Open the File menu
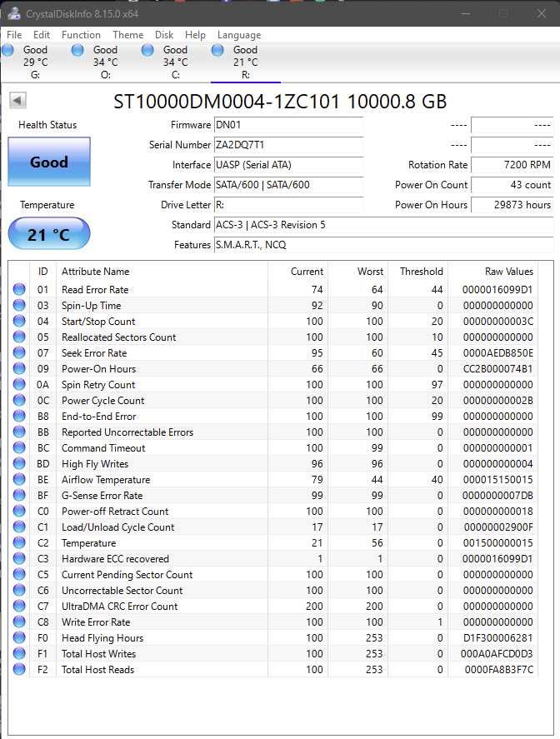The image size is (560, 739). 14,35
